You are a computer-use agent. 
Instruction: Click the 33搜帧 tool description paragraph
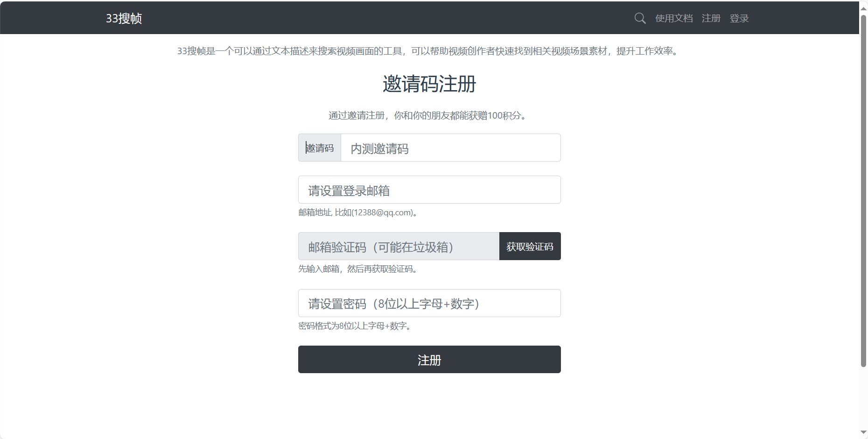tap(429, 51)
